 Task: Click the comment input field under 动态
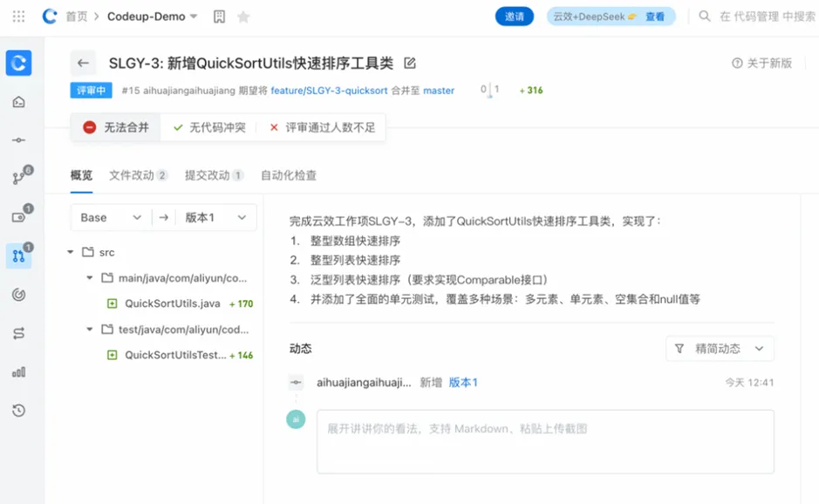tap(545, 440)
